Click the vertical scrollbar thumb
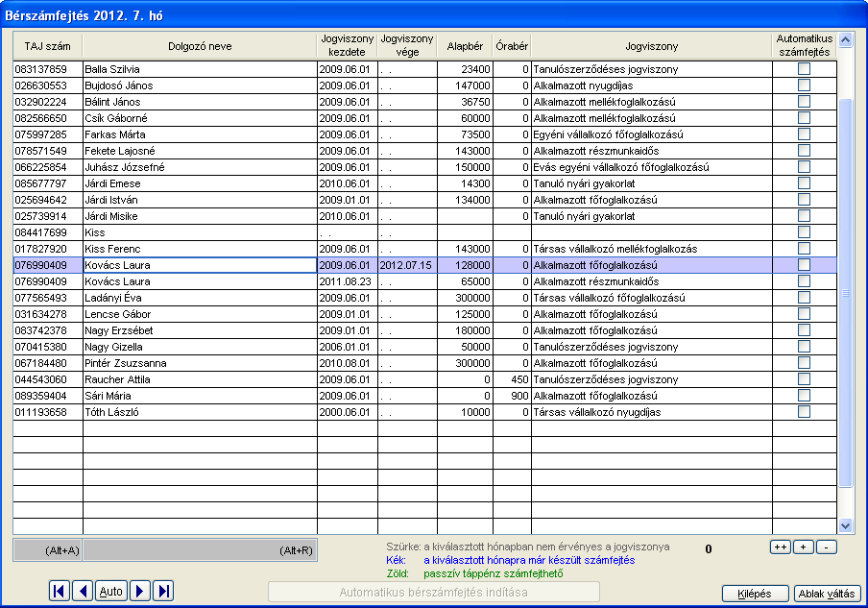The height and width of the screenshot is (608, 868). 845,293
